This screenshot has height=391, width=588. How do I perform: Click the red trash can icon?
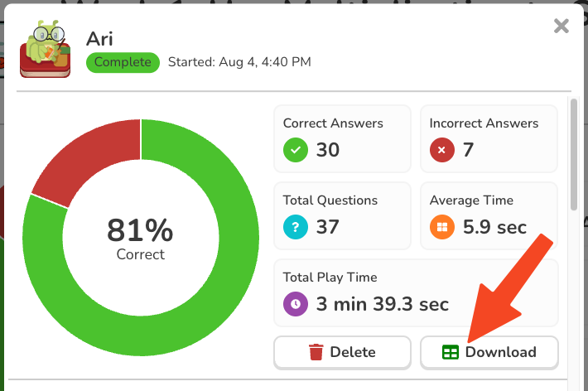pyautogui.click(x=316, y=352)
